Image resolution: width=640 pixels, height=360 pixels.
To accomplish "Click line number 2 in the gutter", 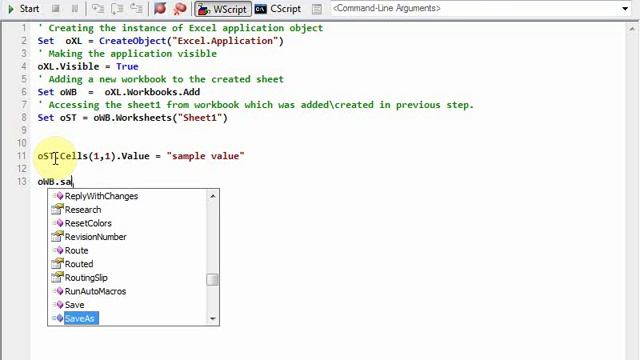I will (24, 41).
